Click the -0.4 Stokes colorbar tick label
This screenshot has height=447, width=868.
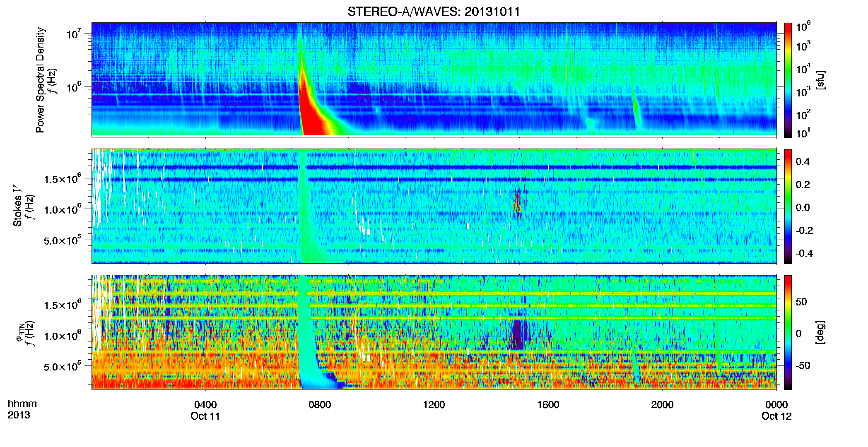pyautogui.click(x=804, y=253)
